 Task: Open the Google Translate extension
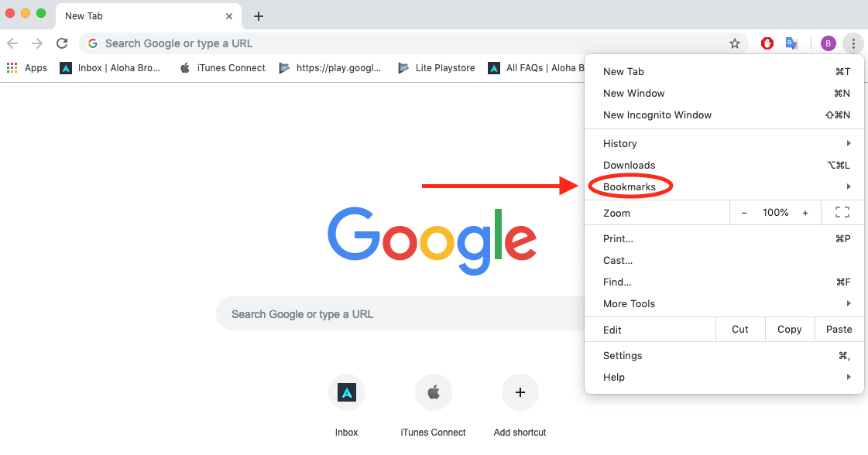coord(792,43)
